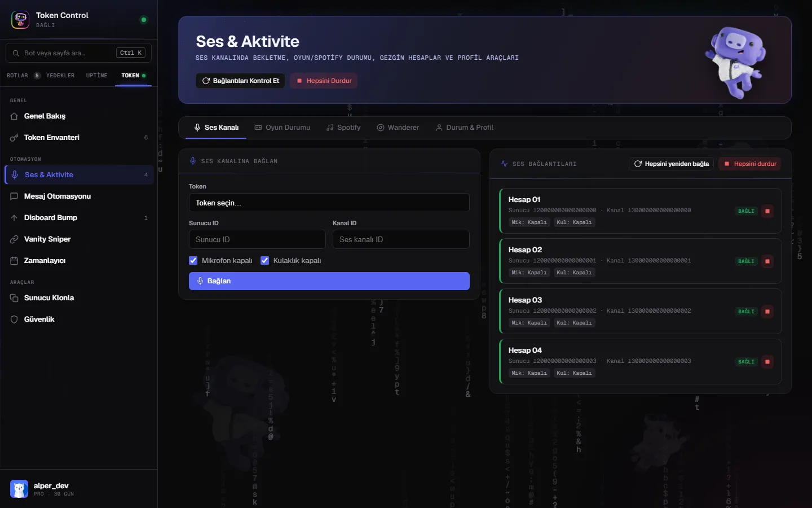Open the Token seçin dropdown
The height and width of the screenshot is (508, 812).
[329, 203]
